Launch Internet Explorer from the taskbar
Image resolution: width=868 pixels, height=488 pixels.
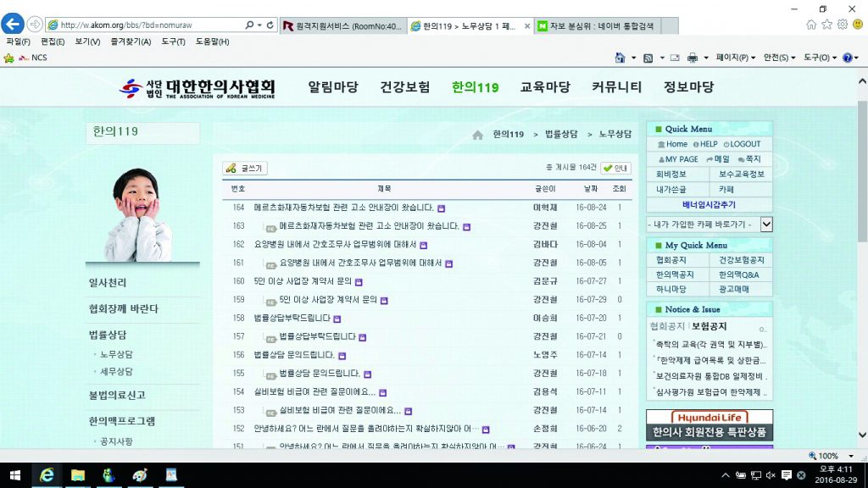tap(47, 474)
